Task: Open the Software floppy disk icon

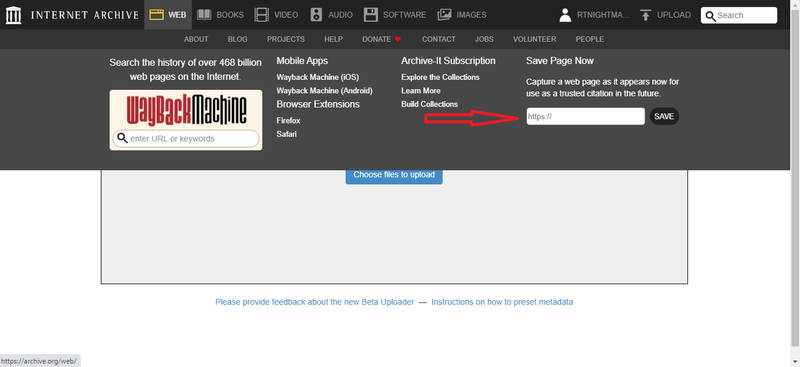Action: pos(371,15)
